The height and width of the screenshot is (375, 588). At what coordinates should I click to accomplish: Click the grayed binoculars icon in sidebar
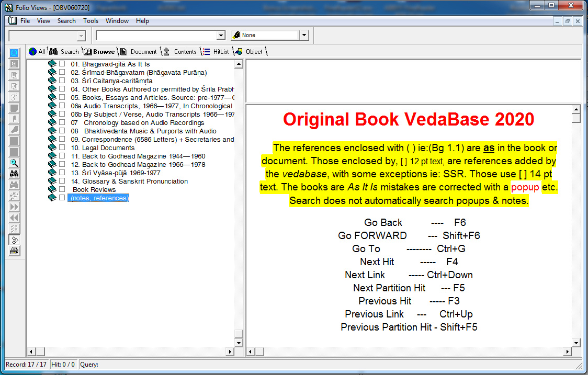(14, 185)
